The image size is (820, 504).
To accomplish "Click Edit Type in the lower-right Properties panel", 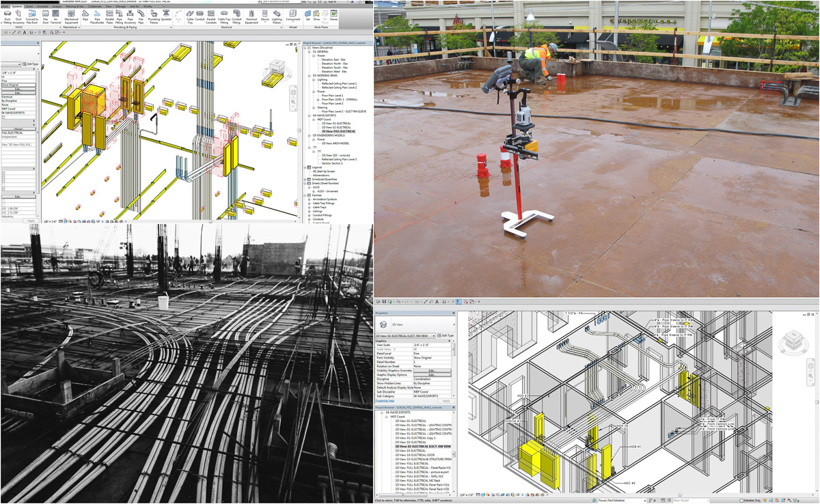I will pyautogui.click(x=446, y=336).
